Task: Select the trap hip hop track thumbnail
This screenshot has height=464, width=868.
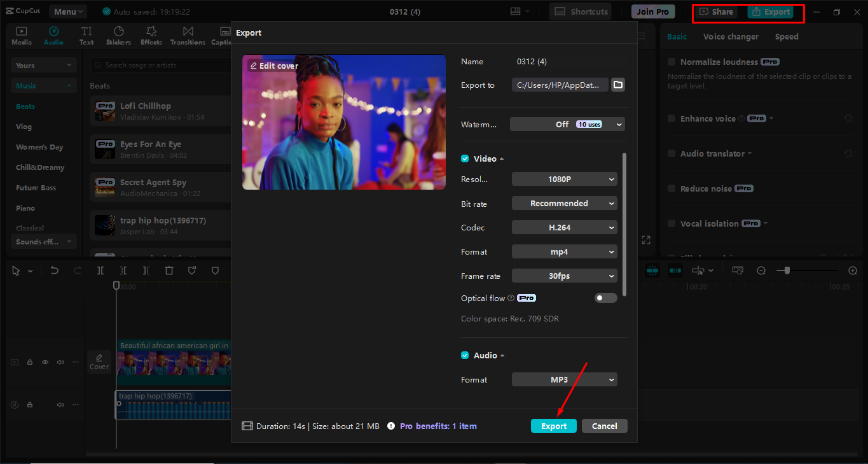Action: [104, 224]
